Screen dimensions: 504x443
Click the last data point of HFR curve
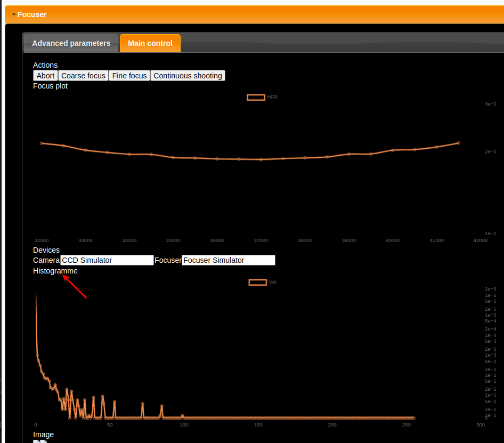point(459,143)
